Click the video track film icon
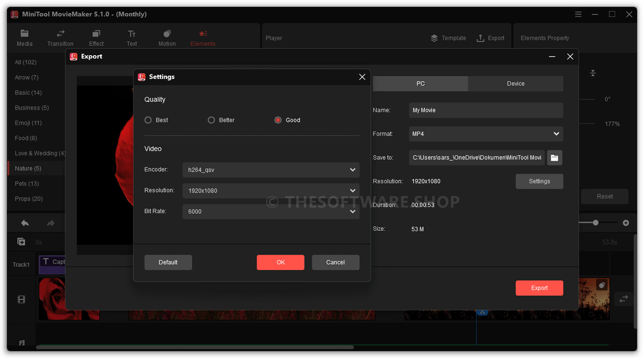This screenshot has height=358, width=644. tap(21, 300)
